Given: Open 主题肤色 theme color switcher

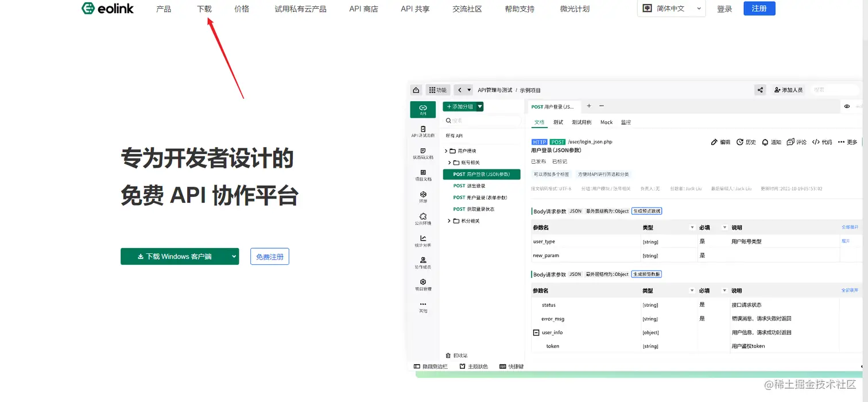Looking at the screenshot, I should [474, 366].
